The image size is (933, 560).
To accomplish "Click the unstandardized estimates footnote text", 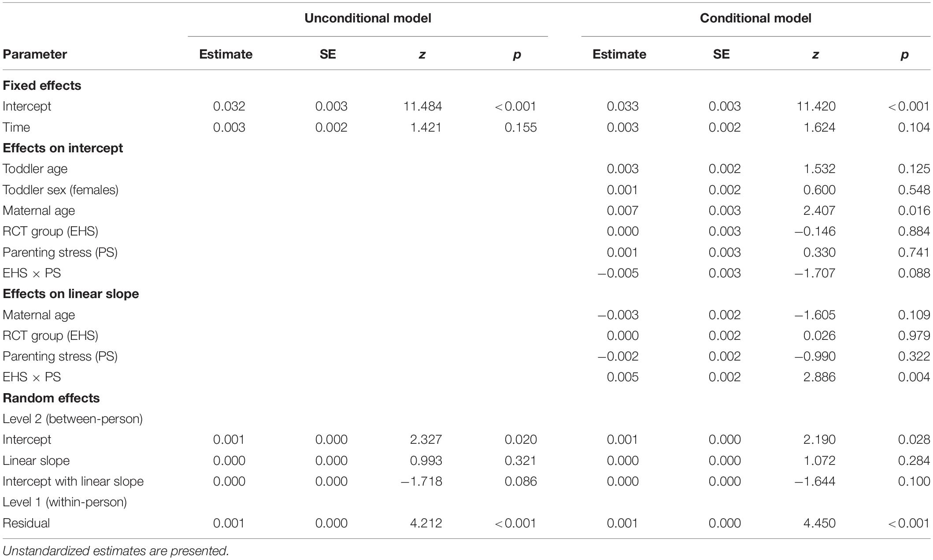I will (x=116, y=551).
